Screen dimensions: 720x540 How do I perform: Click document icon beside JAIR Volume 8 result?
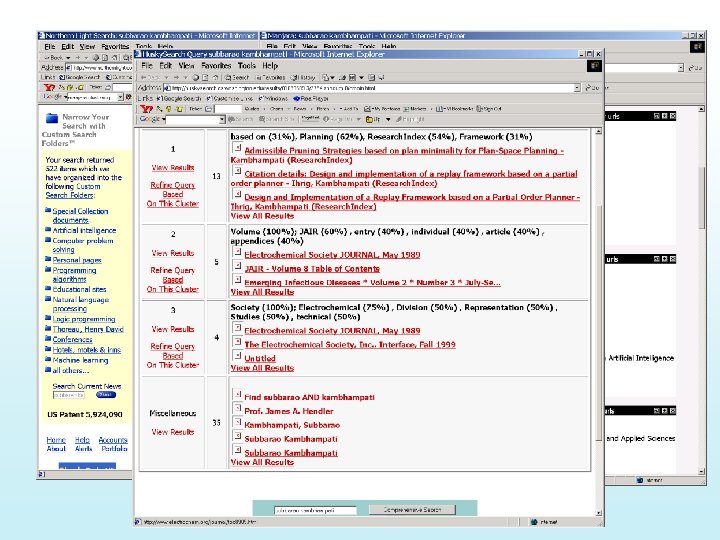(x=237, y=266)
